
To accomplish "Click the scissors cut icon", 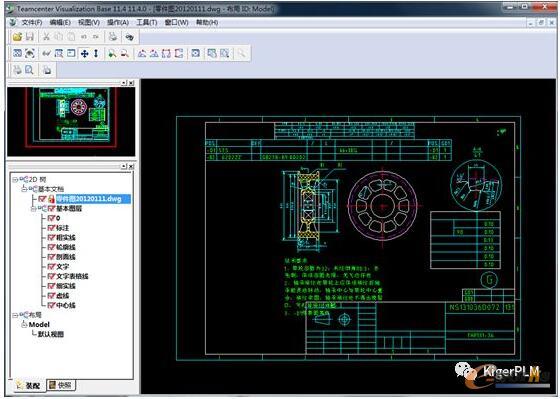I will [x=46, y=36].
